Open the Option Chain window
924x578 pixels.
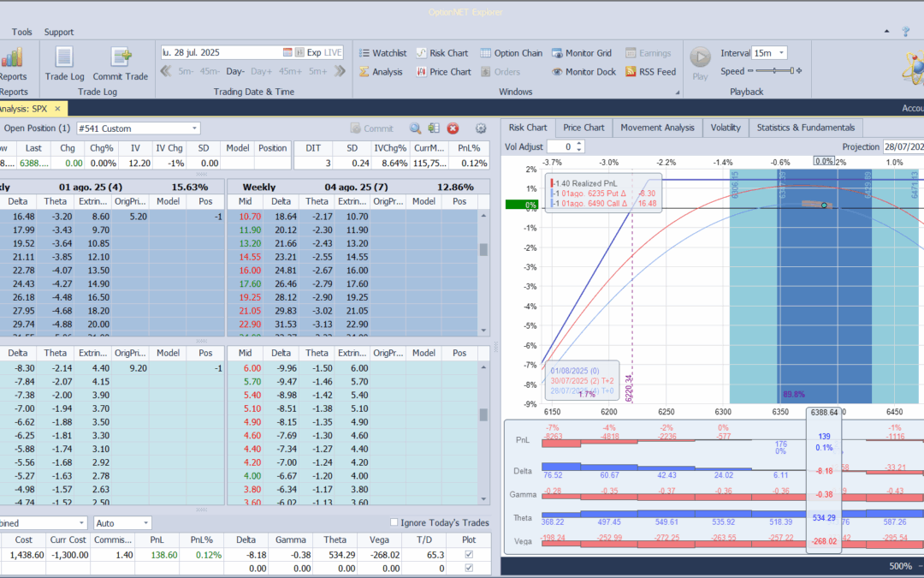512,53
